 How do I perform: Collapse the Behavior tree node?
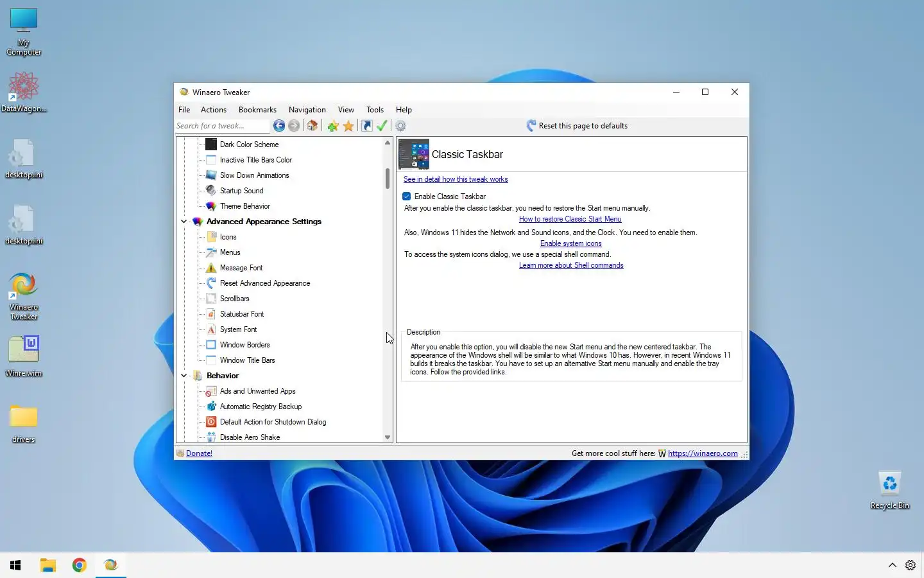tap(184, 376)
